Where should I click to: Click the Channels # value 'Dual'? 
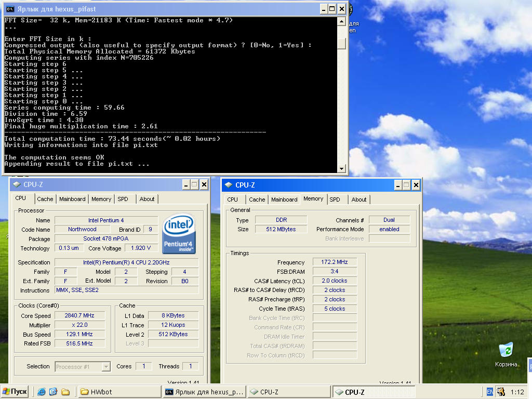(x=389, y=220)
